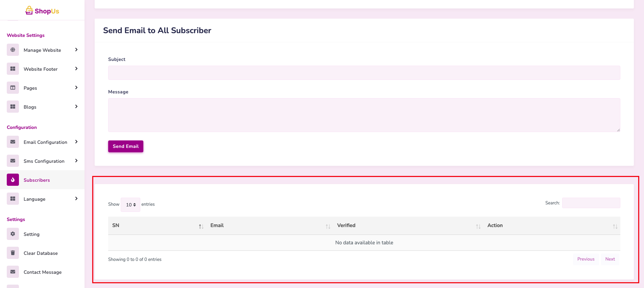This screenshot has width=644, height=288.
Task: Expand the Language submenu chevron
Action: click(x=76, y=199)
